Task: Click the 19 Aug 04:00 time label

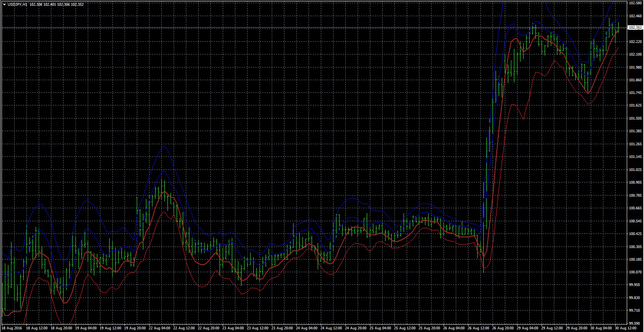Action: click(86, 329)
